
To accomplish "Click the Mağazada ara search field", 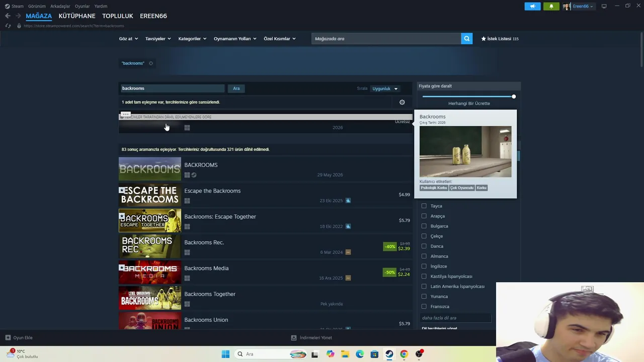I will click(x=386, y=39).
